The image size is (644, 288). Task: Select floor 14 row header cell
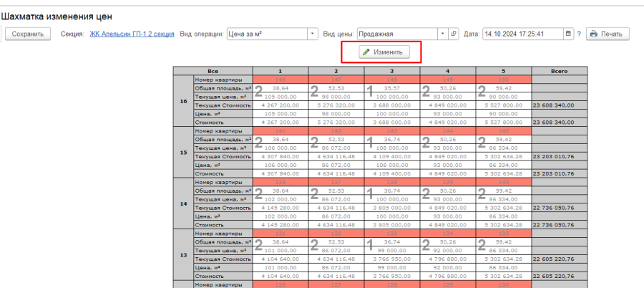click(183, 203)
